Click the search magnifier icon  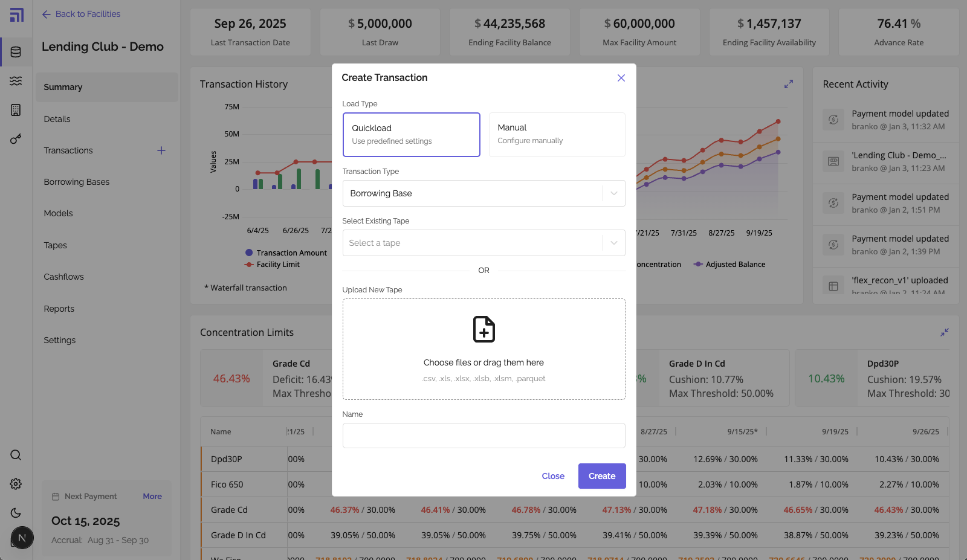[x=16, y=455]
